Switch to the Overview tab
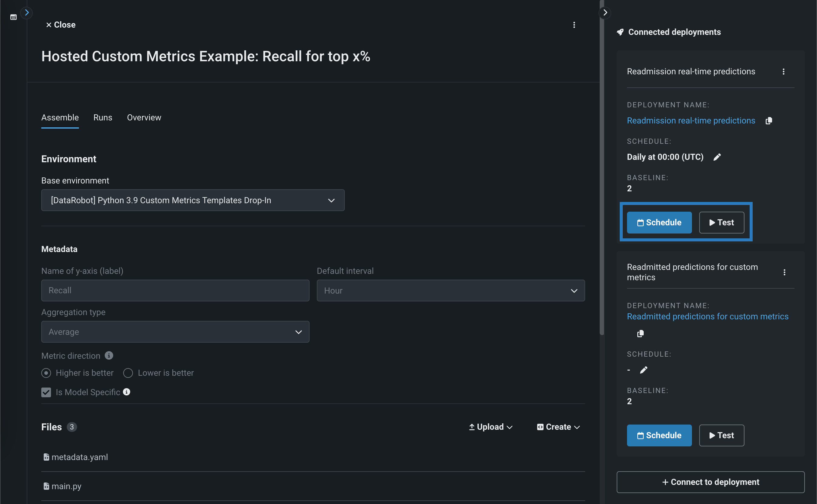The height and width of the screenshot is (504, 817). coord(144,118)
